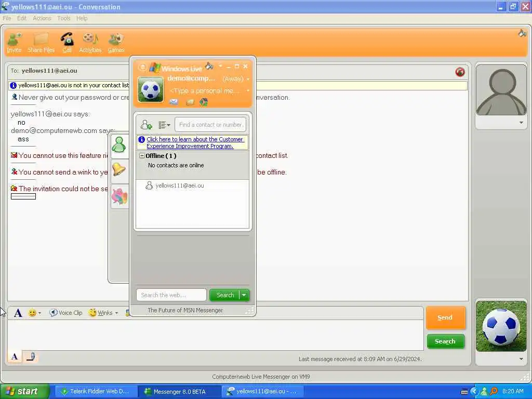
Task: Open the emoticon smiley dropdown
Action: click(34, 313)
